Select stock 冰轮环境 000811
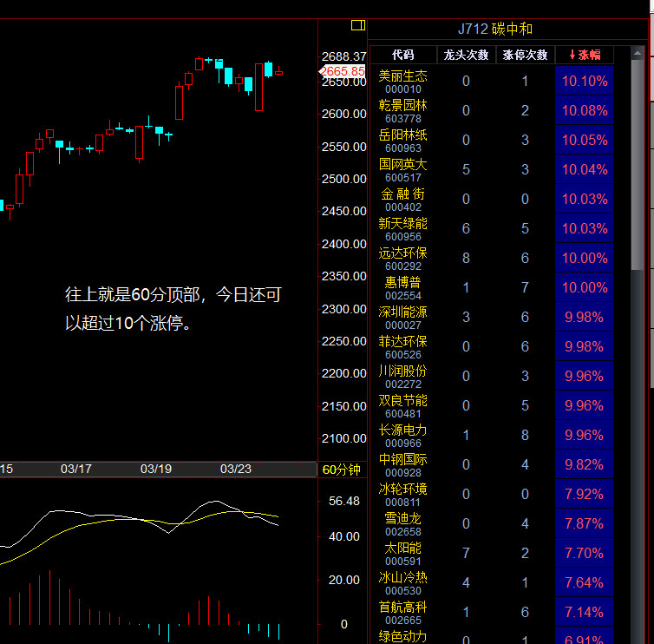 point(403,494)
